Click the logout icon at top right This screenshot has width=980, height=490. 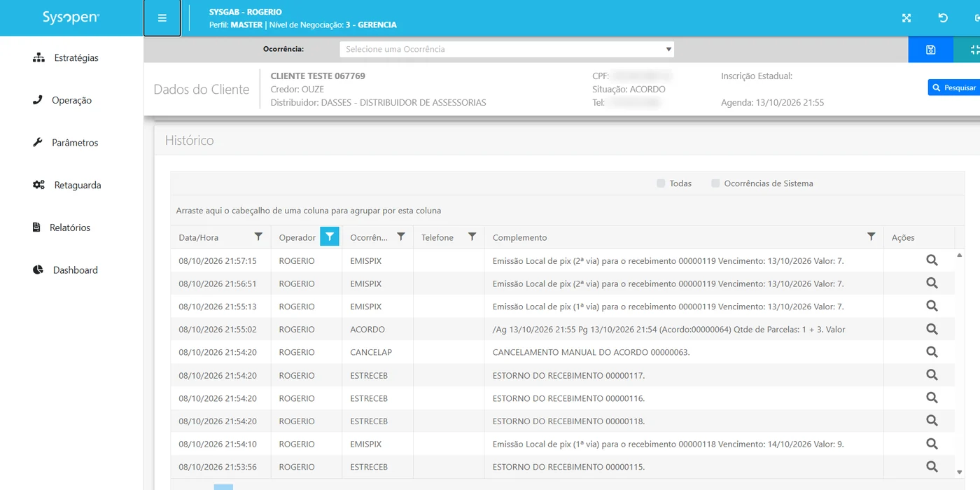point(976,18)
